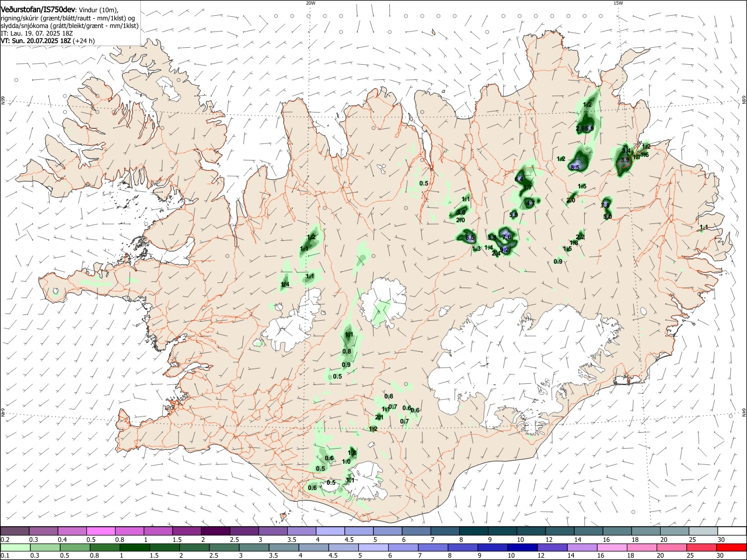The height and width of the screenshot is (560, 747).
Task: Click the 2.66.9 overlapping value label
Action: [x=585, y=128]
